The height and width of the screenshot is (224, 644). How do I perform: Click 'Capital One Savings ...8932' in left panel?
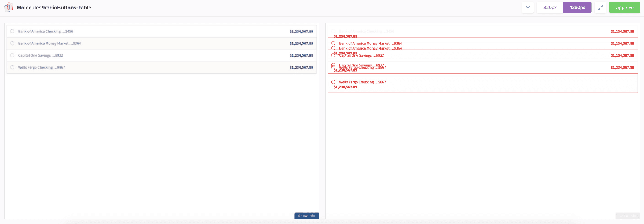click(41, 55)
